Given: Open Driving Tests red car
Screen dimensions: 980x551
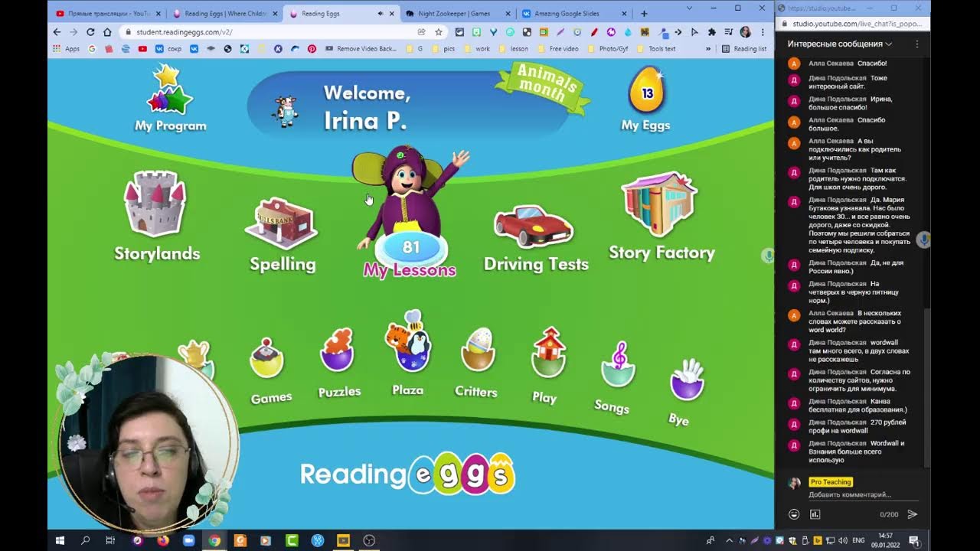Looking at the screenshot, I should (534, 225).
